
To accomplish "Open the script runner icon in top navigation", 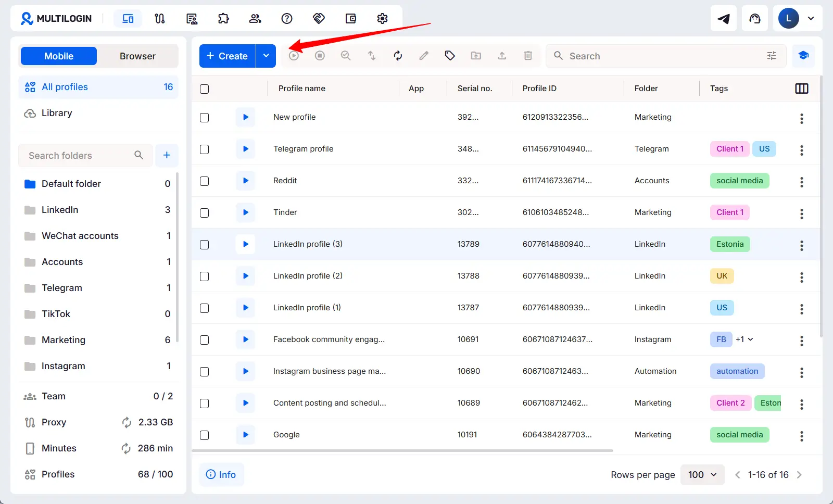I will tap(192, 19).
